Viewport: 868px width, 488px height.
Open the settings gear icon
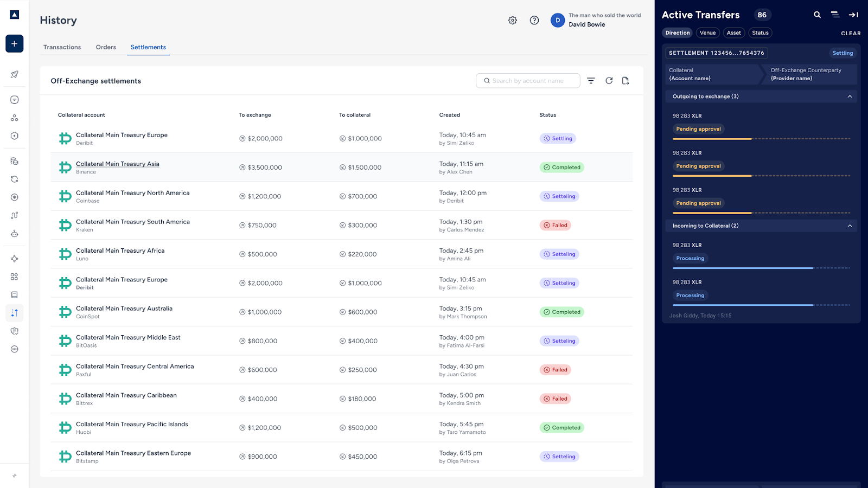coord(513,20)
